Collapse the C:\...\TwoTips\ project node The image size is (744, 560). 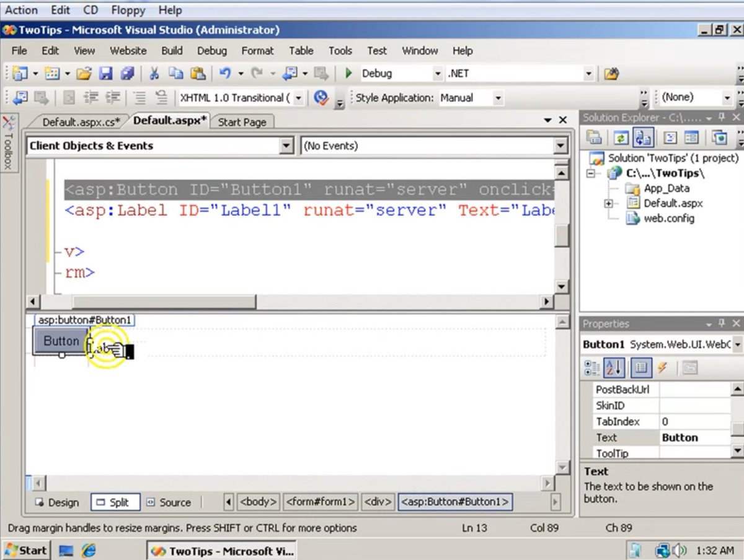591,173
